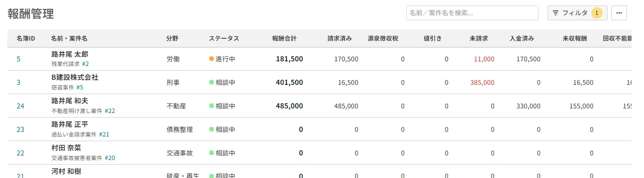Image resolution: width=644 pixels, height=178 pixels.
Task: Click the 債務整理 field cell
Action: (179, 130)
